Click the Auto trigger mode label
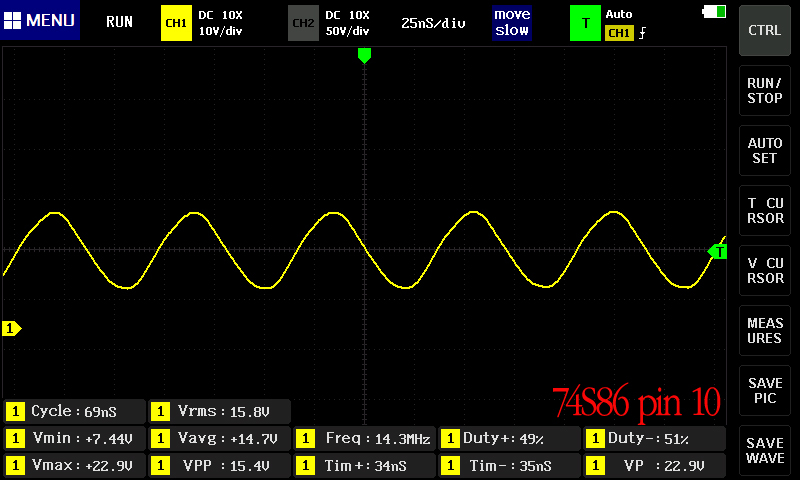The width and height of the screenshot is (800, 480). [619, 14]
